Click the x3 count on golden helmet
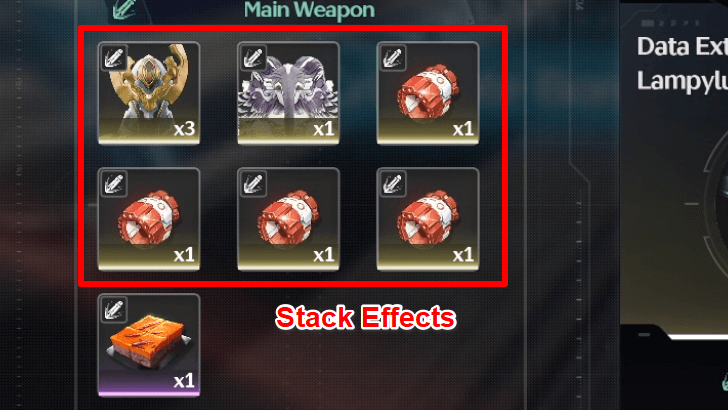This screenshot has width=728, height=410. [x=184, y=129]
